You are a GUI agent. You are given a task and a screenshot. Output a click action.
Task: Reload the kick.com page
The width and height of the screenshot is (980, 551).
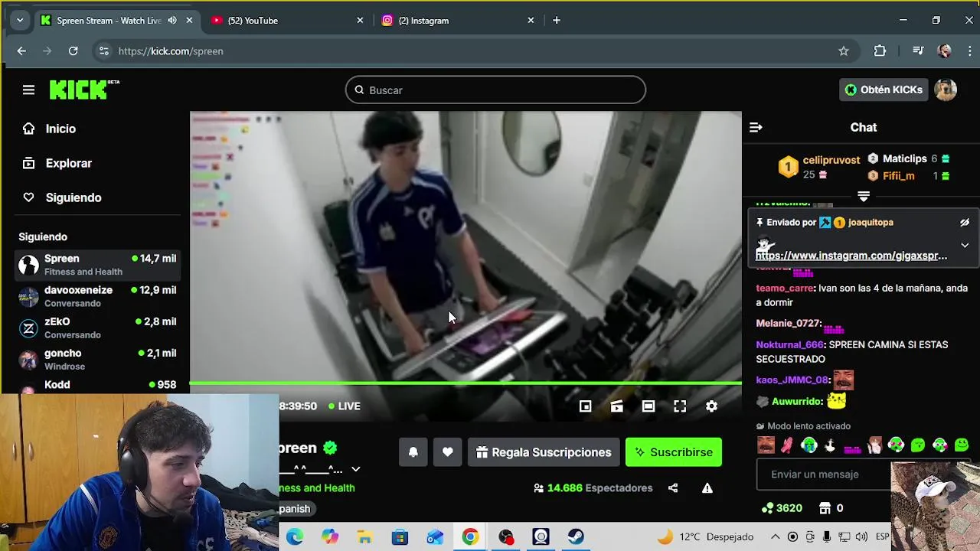tap(73, 51)
